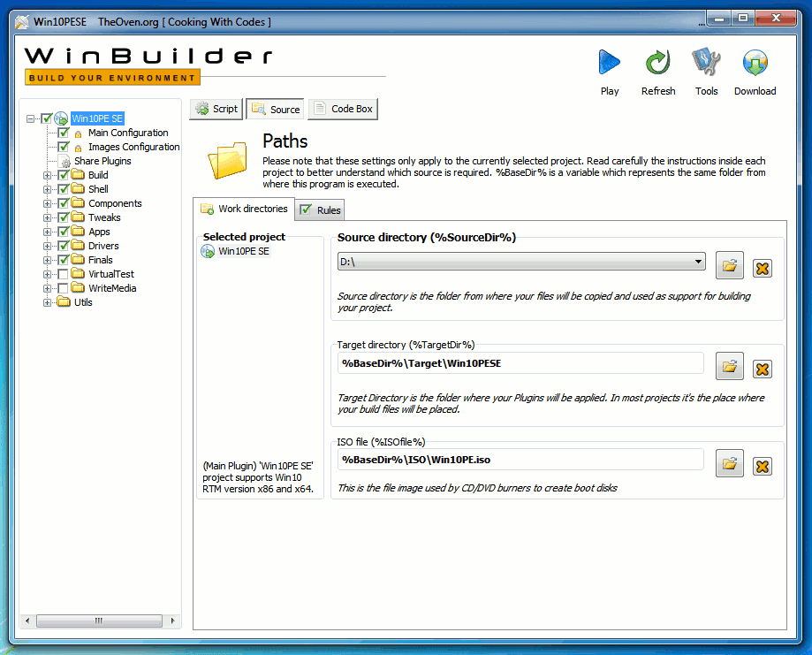Click the Target directory input field
This screenshot has width=812, height=655.
(x=520, y=363)
